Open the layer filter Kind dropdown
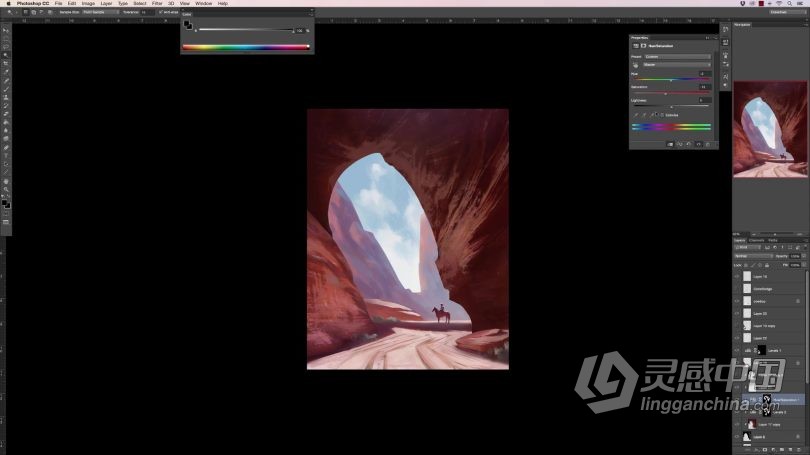The image size is (810, 455). pos(747,247)
